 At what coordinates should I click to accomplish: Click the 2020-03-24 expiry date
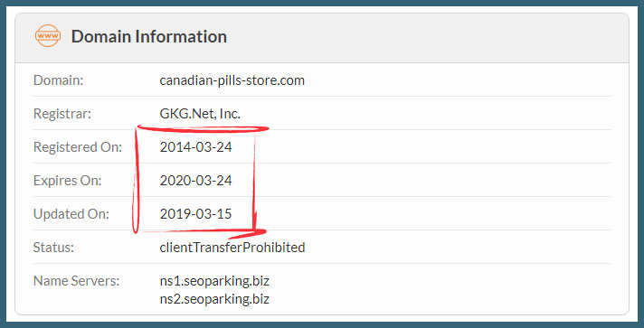[x=196, y=180]
